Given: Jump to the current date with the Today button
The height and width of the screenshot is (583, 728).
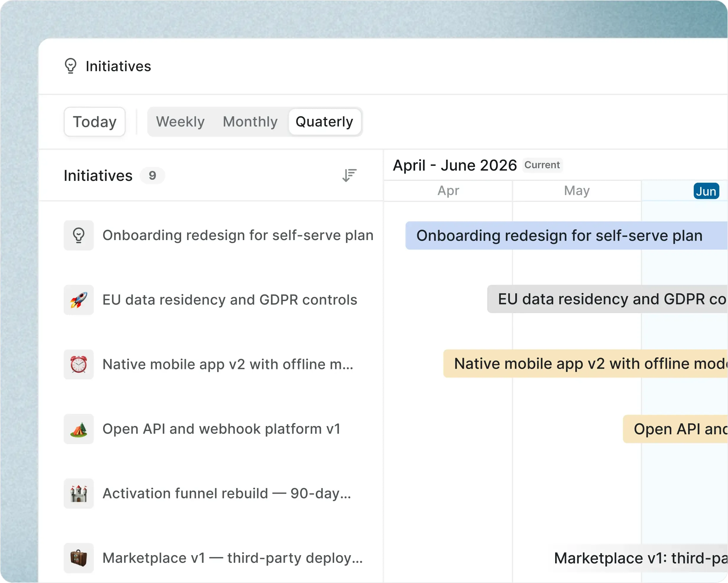Looking at the screenshot, I should (x=95, y=122).
